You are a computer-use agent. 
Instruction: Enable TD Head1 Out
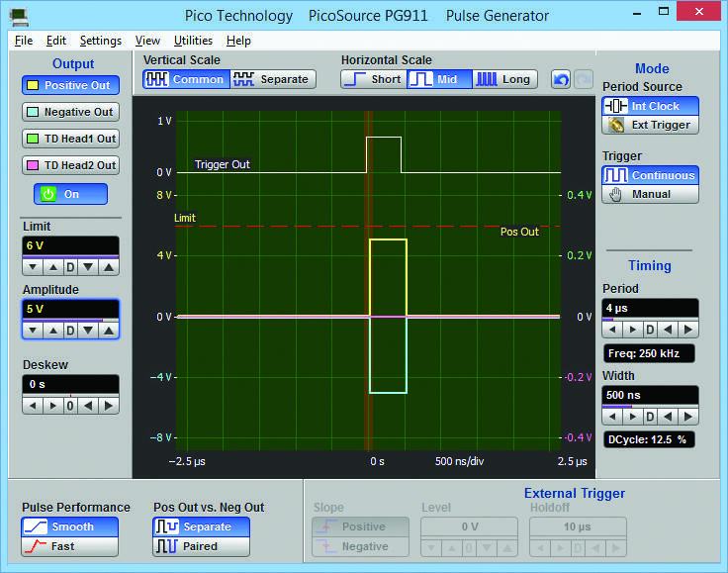(x=70, y=139)
